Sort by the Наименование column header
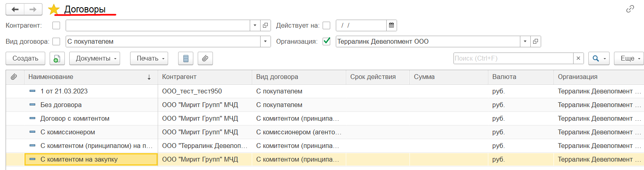 coord(90,77)
